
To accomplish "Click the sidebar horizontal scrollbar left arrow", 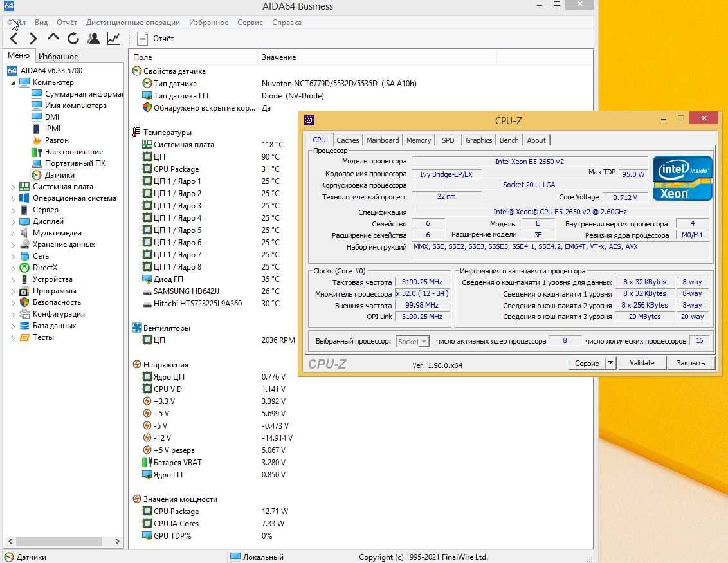I will (x=10, y=541).
